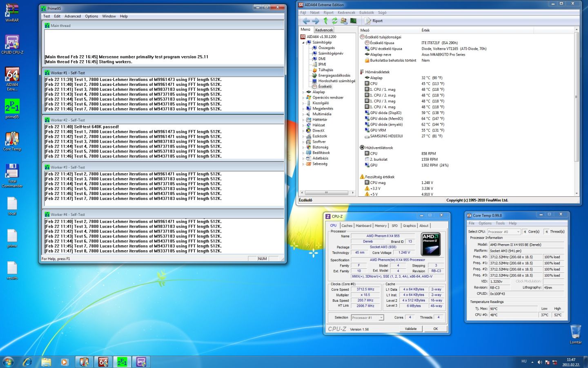Screen dimensions: 588x368
Task: Click AIDA64 sensor list vertical scrollbar
Action: click(x=577, y=112)
